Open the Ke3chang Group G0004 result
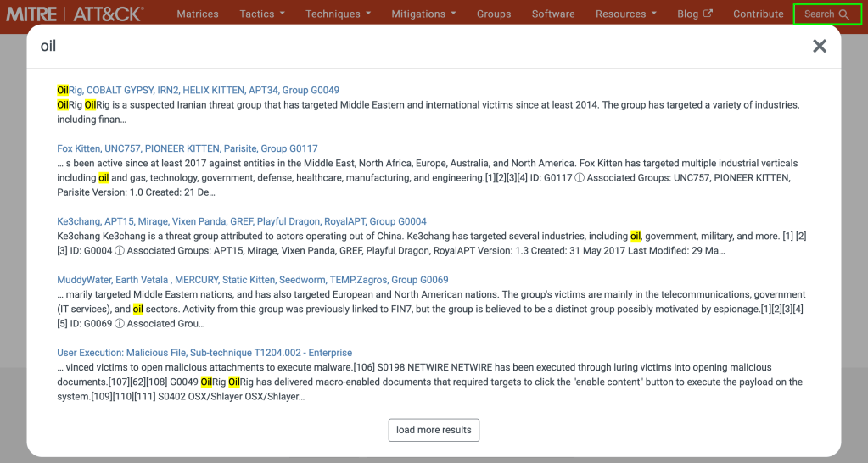The image size is (868, 463). point(241,221)
